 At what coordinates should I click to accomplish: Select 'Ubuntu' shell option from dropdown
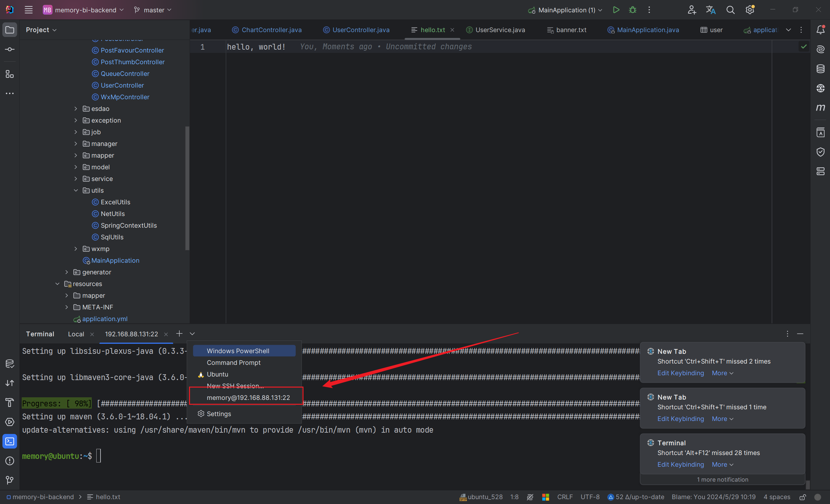coord(217,374)
